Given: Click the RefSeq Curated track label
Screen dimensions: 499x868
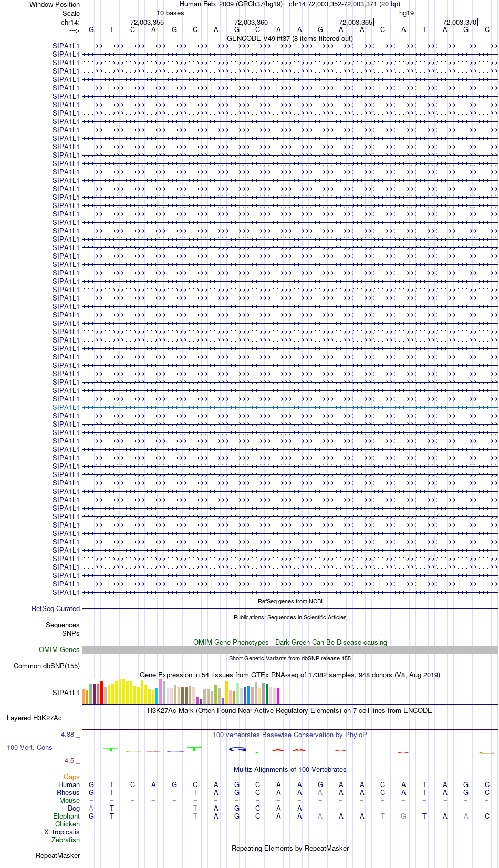Looking at the screenshot, I should [x=56, y=608].
